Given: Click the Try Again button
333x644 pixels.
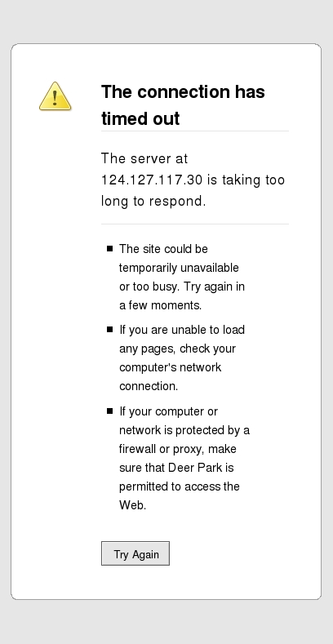Looking at the screenshot, I should tap(135, 553).
